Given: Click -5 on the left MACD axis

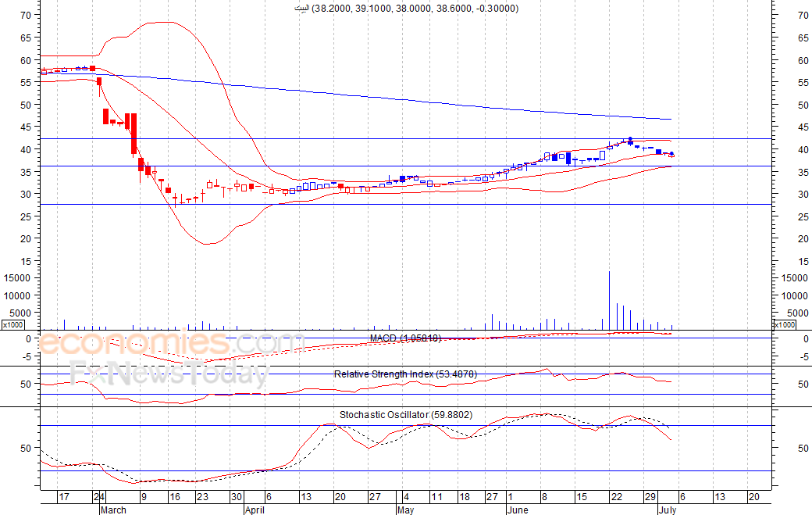Looking at the screenshot, I should (26, 356).
